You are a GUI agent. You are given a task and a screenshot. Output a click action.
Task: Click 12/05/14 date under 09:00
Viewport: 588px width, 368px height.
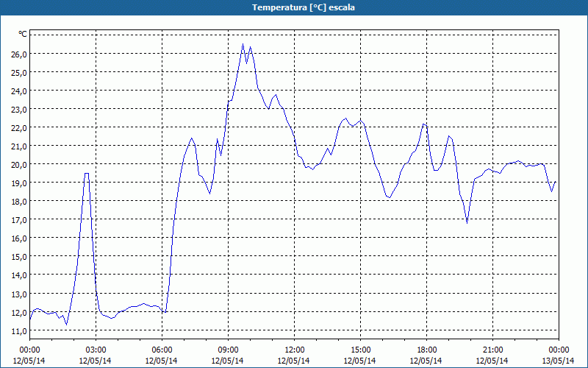coord(228,361)
